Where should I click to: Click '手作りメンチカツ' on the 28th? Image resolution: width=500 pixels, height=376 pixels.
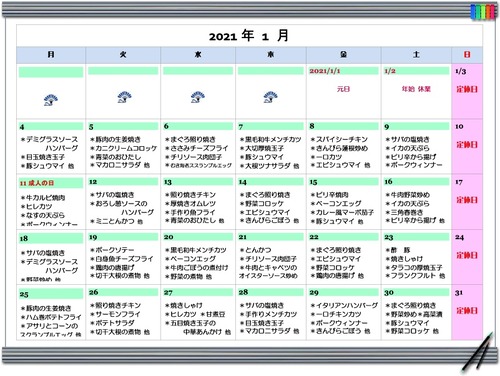[271, 314]
